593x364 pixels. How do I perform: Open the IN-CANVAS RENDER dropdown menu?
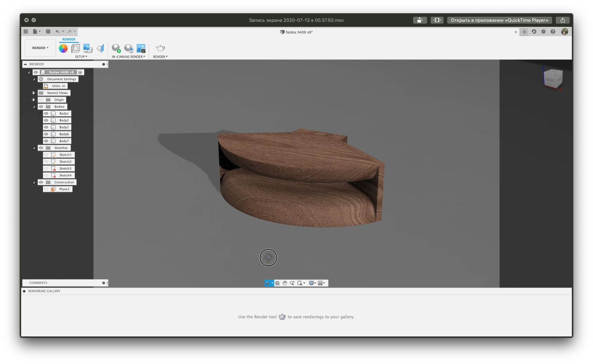point(128,57)
